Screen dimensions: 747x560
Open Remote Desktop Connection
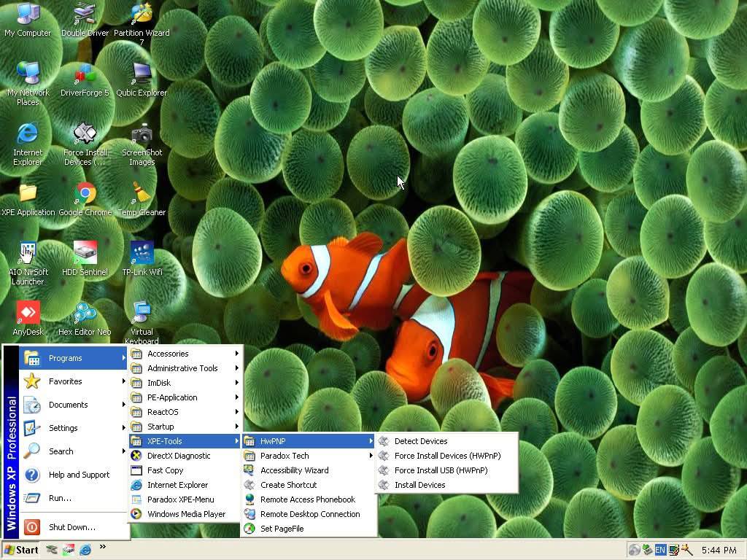click(x=309, y=514)
